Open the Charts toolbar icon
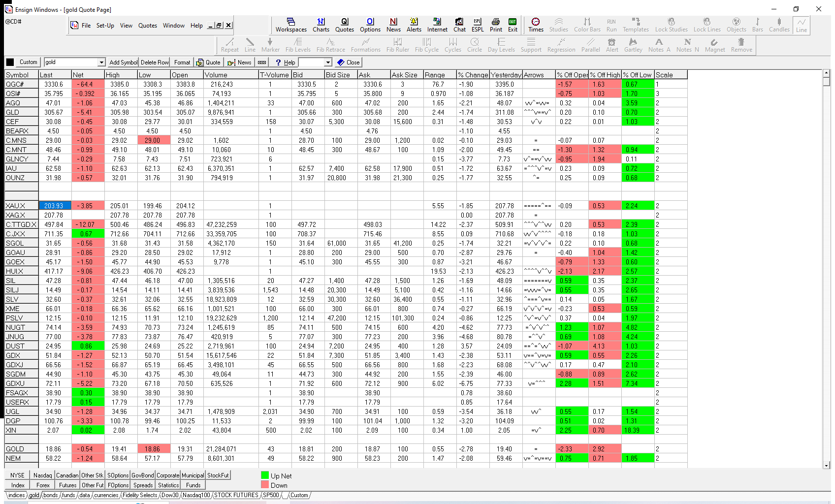Viewport: 835px width, 504px height. tap(321, 25)
